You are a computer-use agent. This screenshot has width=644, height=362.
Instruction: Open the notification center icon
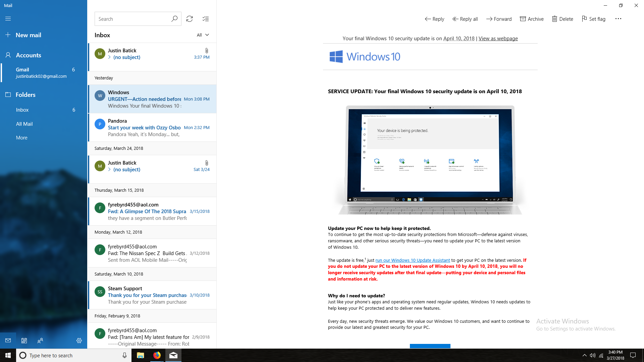tap(633, 355)
